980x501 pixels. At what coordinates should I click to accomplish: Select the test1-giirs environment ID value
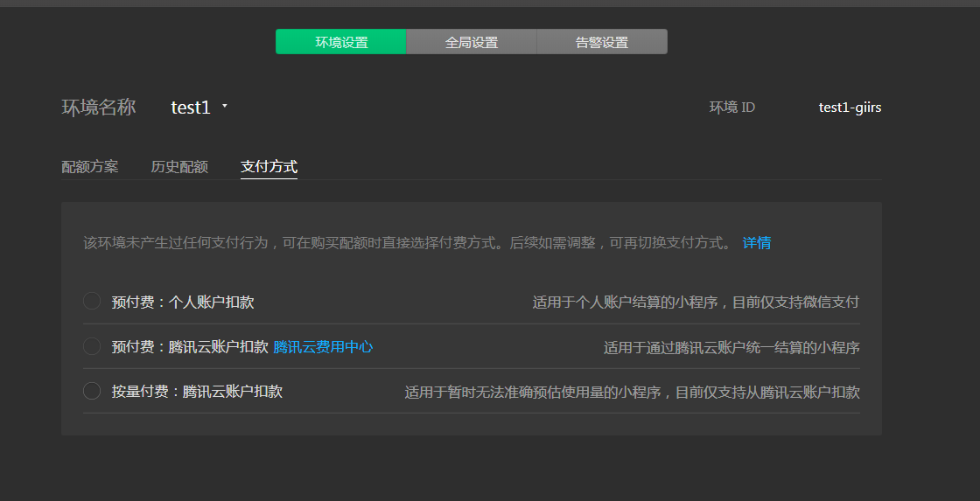tap(850, 108)
